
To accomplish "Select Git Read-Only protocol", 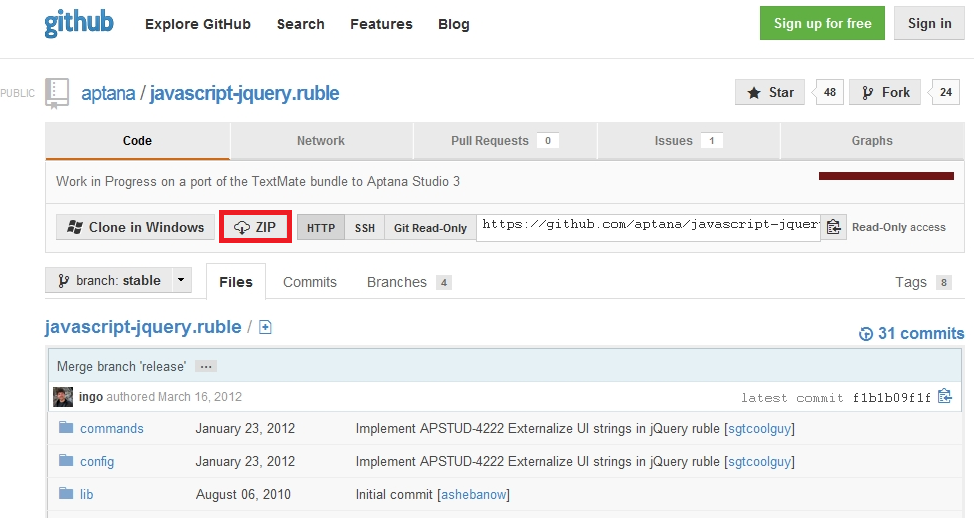I will click(430, 228).
